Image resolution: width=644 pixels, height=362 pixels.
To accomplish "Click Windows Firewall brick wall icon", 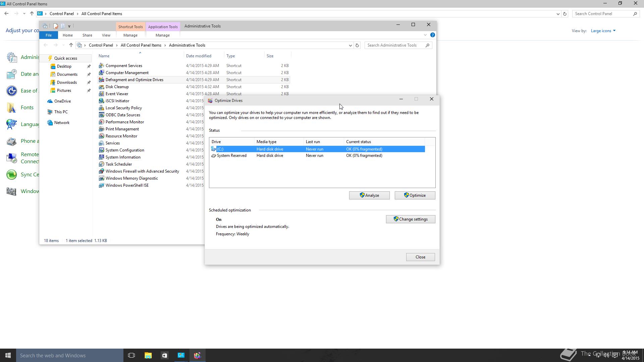I will tap(12, 191).
